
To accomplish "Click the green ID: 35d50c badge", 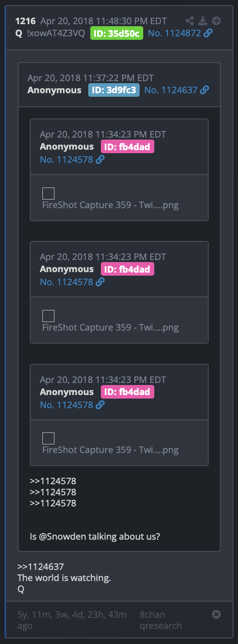I will pyautogui.click(x=116, y=33).
